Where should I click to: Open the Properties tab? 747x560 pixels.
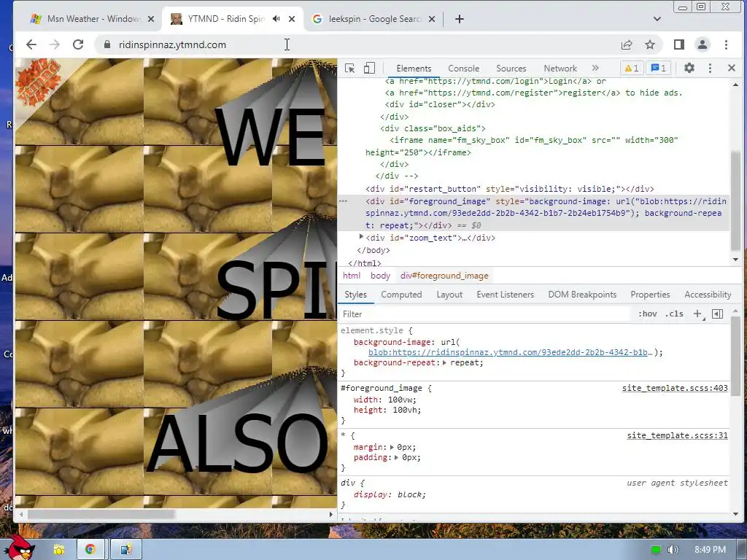click(x=650, y=295)
